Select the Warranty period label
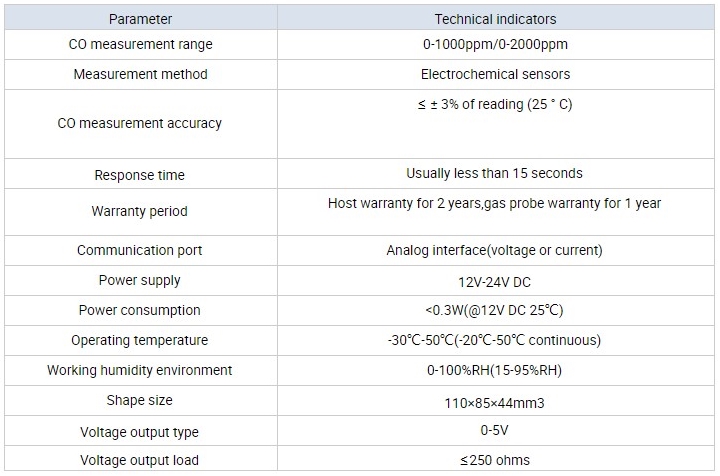The width and height of the screenshot is (720, 476). 140,212
